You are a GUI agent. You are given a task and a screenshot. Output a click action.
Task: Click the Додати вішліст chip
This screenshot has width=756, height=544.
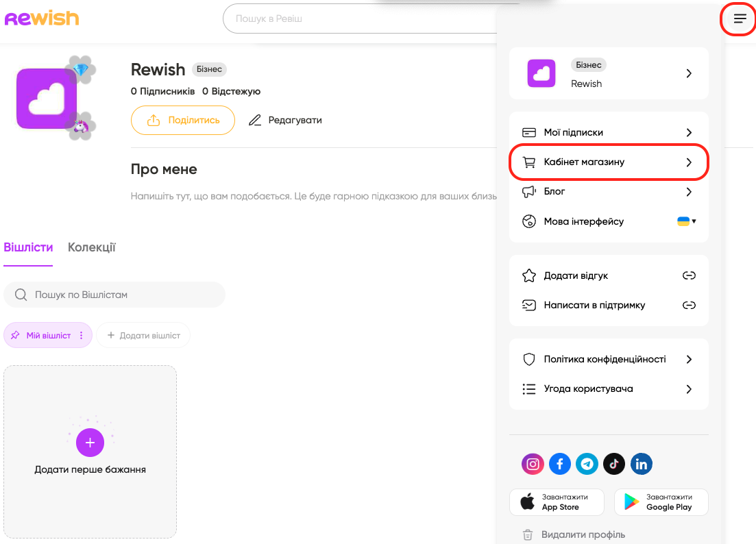click(x=143, y=336)
